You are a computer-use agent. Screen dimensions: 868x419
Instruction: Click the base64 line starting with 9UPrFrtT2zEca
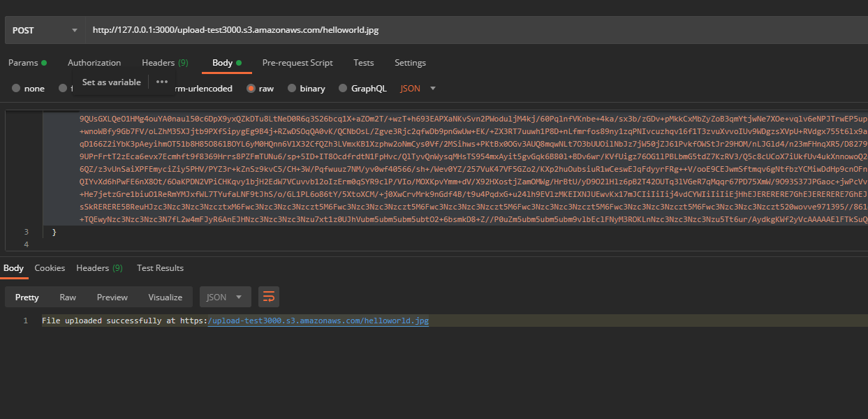[x=474, y=156]
